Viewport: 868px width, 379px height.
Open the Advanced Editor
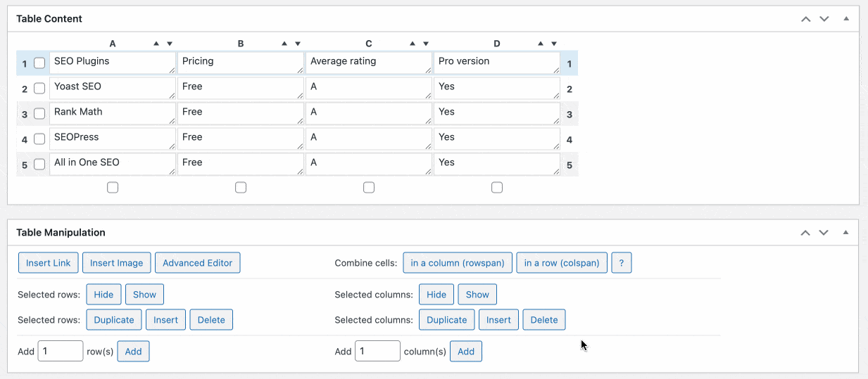coord(198,263)
